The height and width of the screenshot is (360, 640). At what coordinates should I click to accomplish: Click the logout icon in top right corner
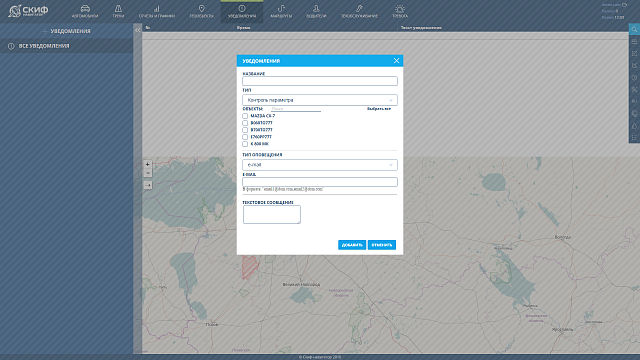coord(624,5)
